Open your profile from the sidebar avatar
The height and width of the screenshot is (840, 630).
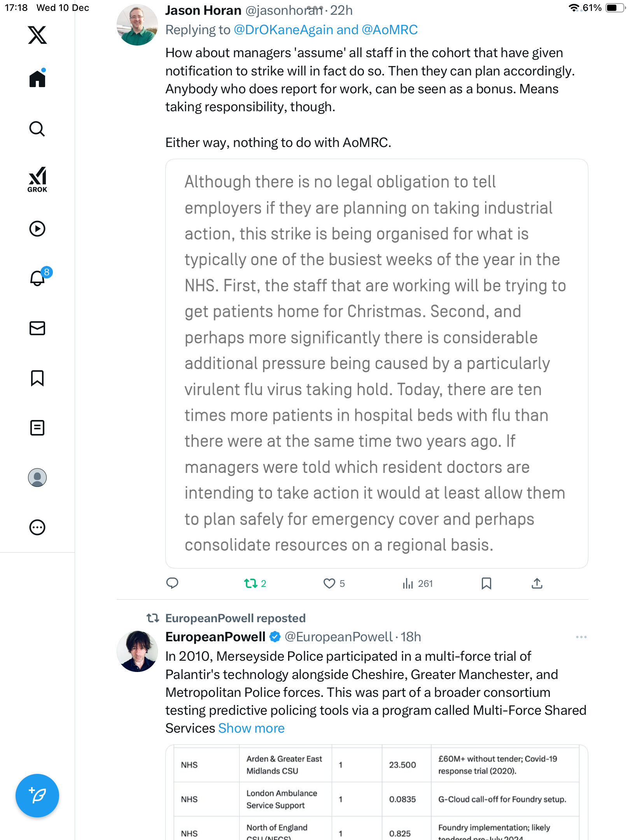pos(37,478)
